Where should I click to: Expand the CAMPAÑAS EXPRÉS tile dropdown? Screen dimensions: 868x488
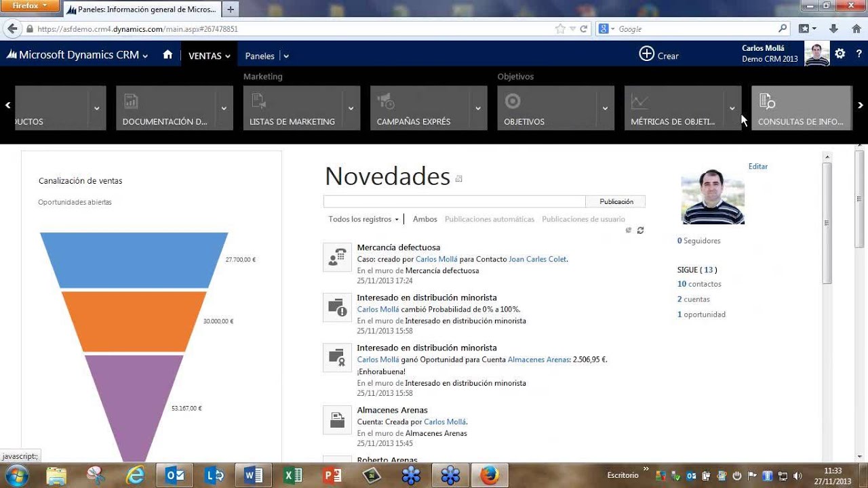(x=478, y=108)
